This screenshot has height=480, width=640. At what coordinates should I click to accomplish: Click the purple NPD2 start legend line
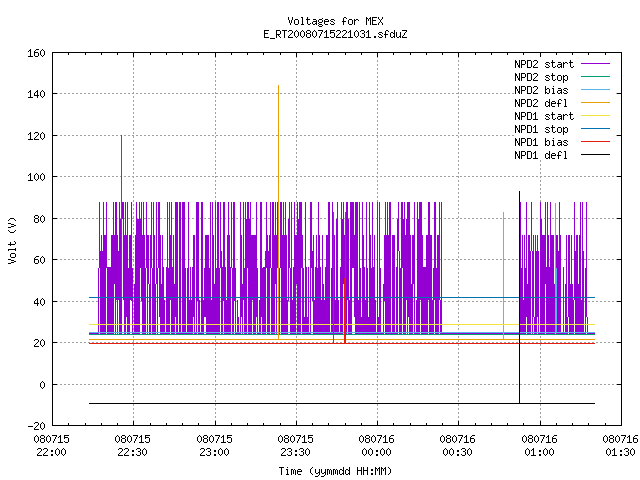click(x=596, y=64)
